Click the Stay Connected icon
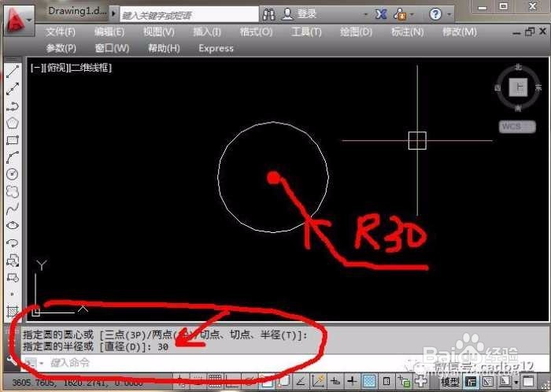The image size is (551, 392). pyautogui.click(x=400, y=14)
